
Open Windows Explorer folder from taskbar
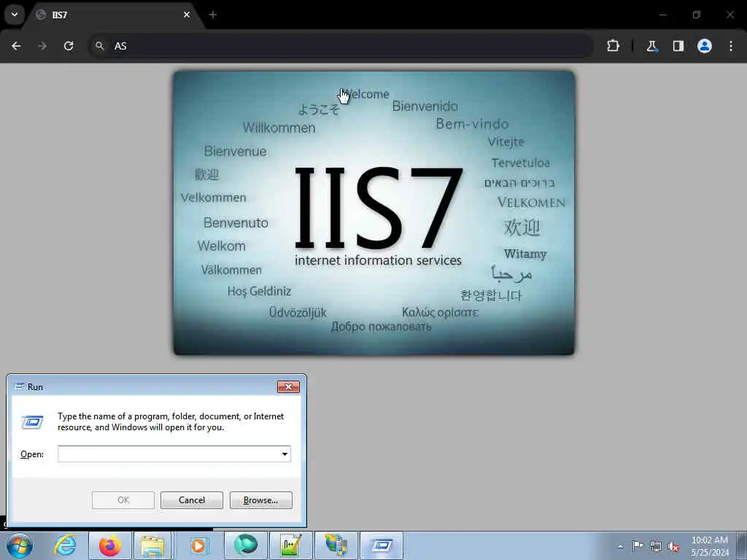(x=152, y=545)
